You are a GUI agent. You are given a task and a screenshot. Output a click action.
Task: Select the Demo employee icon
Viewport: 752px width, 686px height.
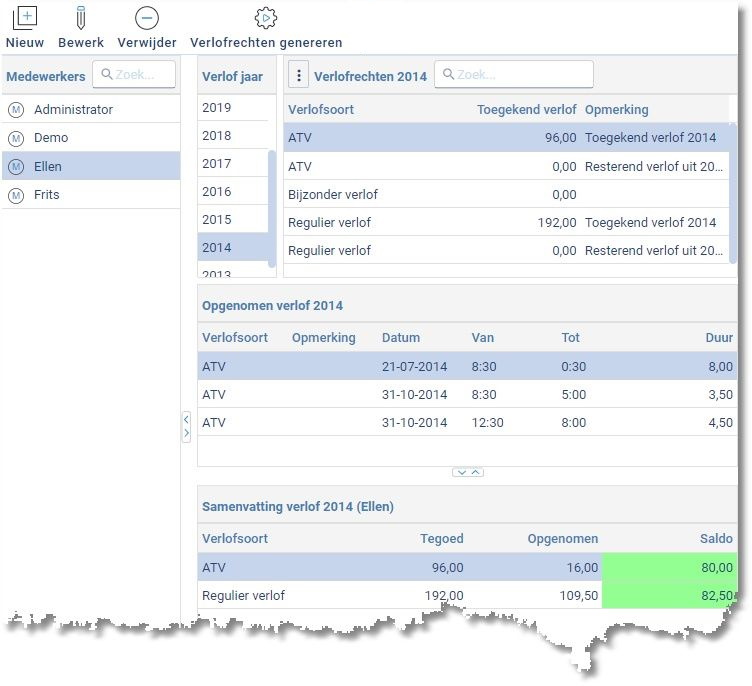(16, 138)
